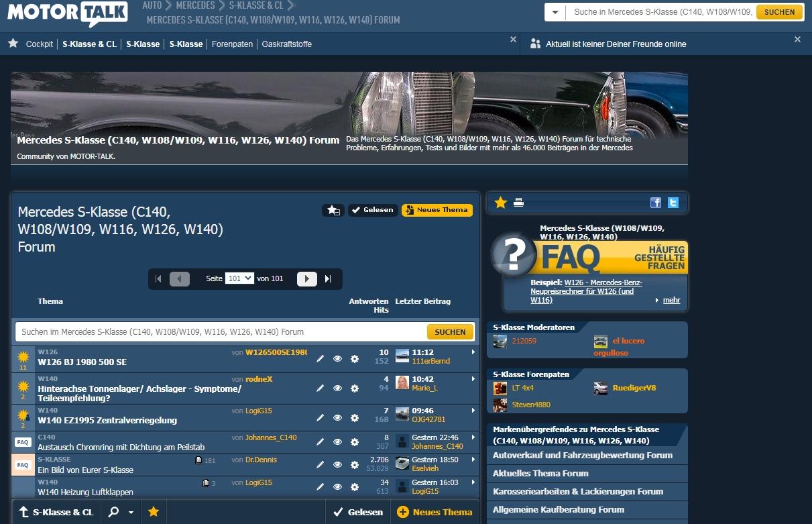Go to MERCEDES in the breadcrumb
Viewport: 812px width, 524px height.
196,5
